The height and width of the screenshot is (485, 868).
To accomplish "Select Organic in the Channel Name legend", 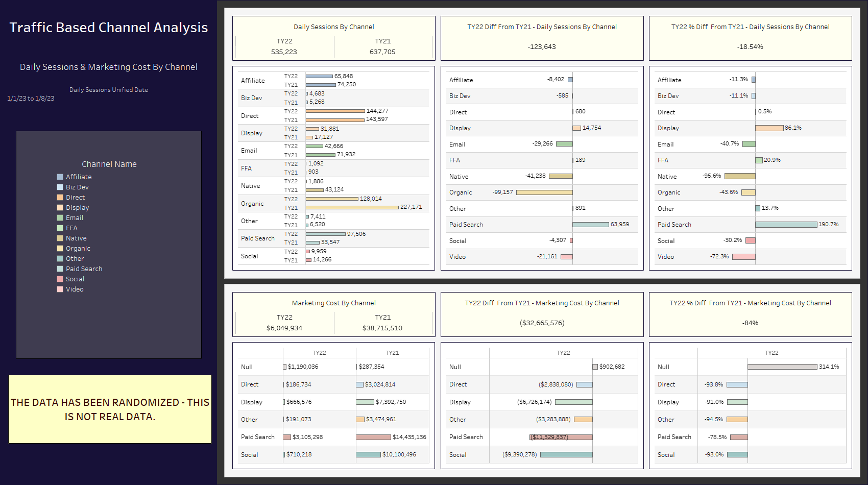I will pyautogui.click(x=78, y=249).
